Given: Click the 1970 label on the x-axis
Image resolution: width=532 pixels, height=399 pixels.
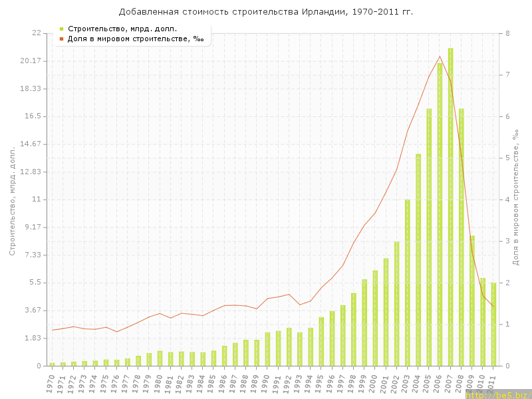Looking at the screenshot, I should coord(51,383).
